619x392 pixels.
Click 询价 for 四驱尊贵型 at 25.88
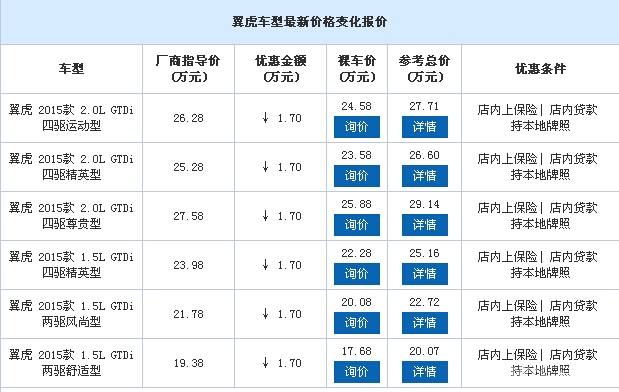coord(356,225)
